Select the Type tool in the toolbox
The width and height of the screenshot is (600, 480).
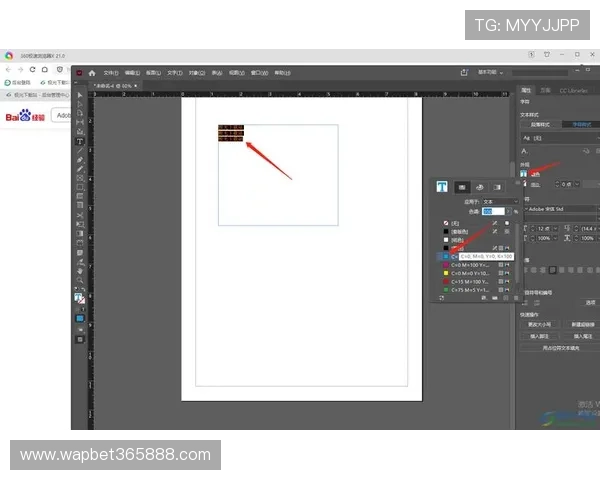tap(80, 142)
